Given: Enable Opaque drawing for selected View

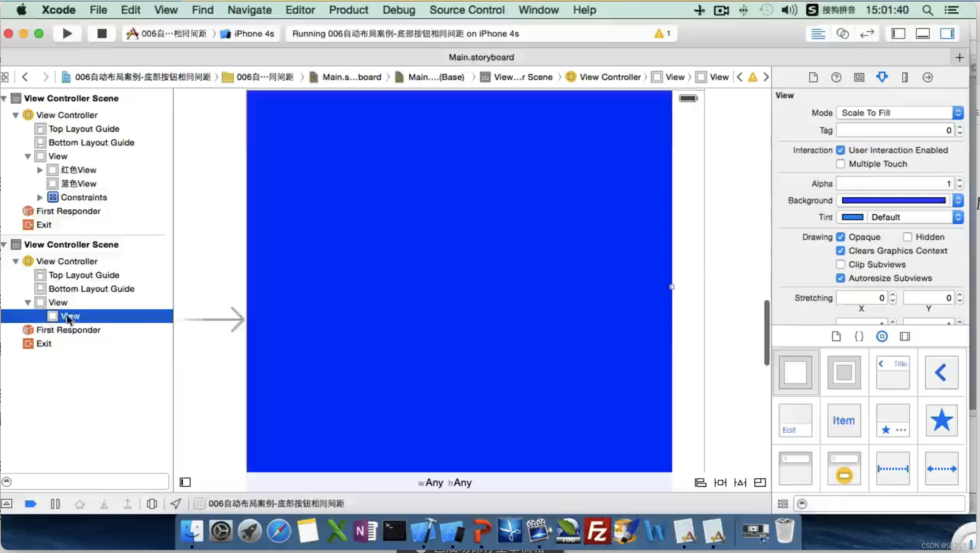Looking at the screenshot, I should pyautogui.click(x=841, y=237).
